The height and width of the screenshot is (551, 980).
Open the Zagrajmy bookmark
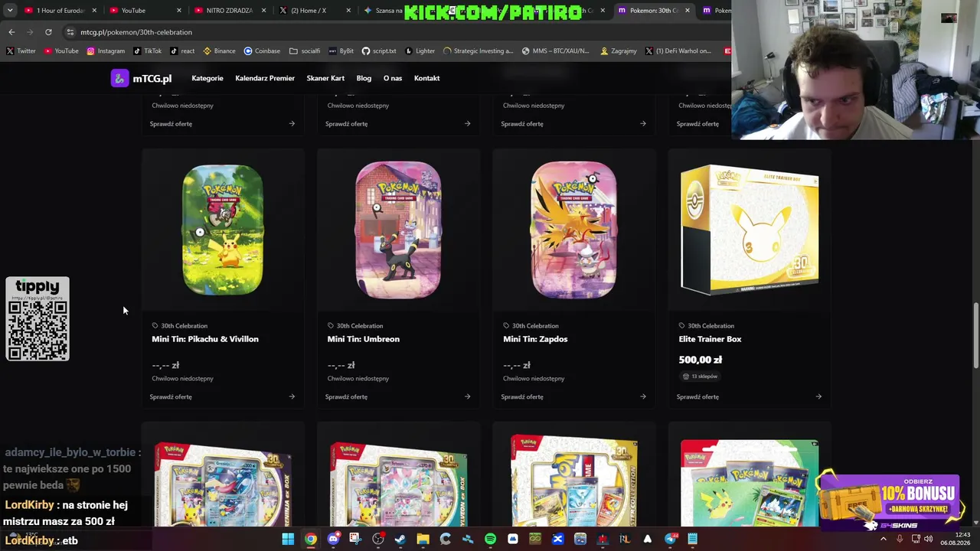tap(619, 51)
